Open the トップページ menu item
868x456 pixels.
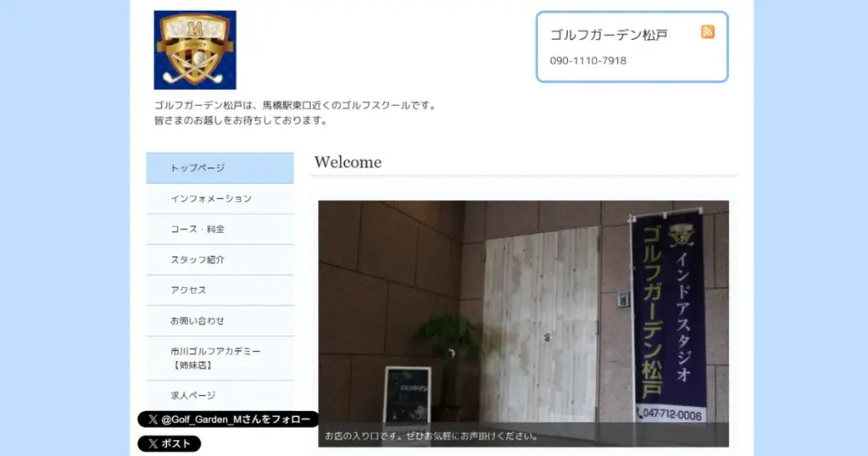220,168
